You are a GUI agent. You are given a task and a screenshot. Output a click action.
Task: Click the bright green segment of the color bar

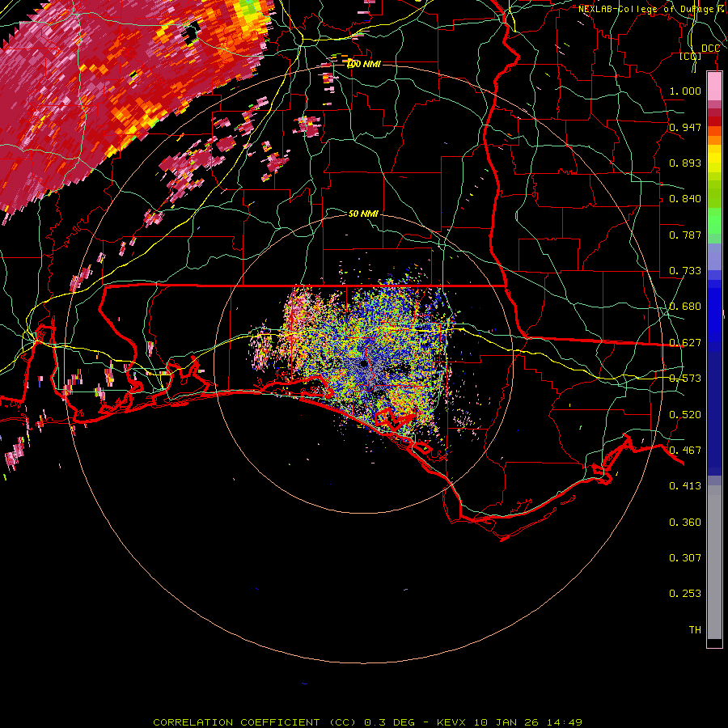pyautogui.click(x=714, y=221)
